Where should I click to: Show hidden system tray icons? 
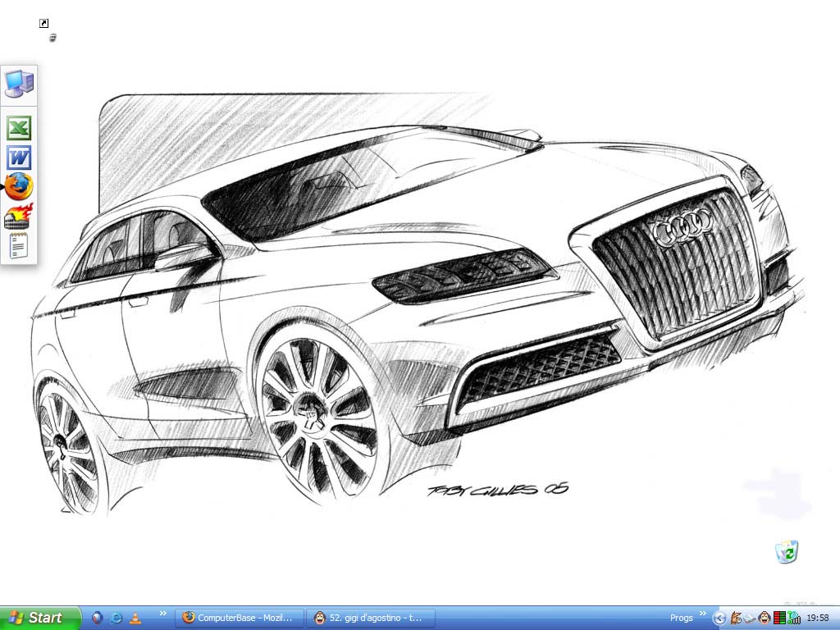point(720,619)
